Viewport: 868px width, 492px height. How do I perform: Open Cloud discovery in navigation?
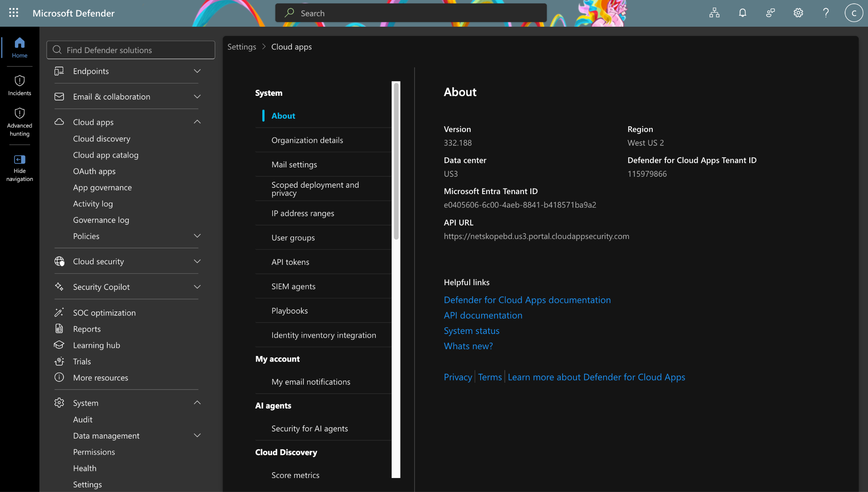pos(102,139)
